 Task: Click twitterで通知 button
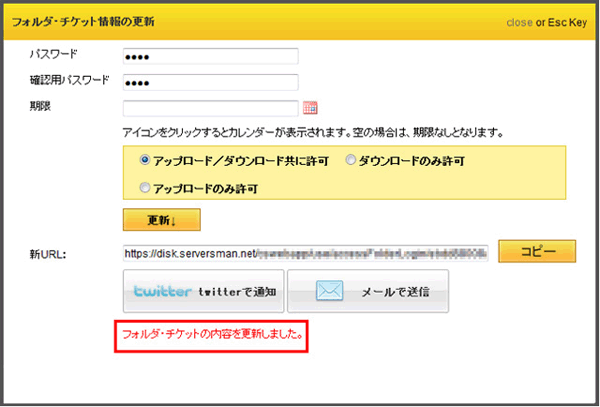[x=204, y=291]
